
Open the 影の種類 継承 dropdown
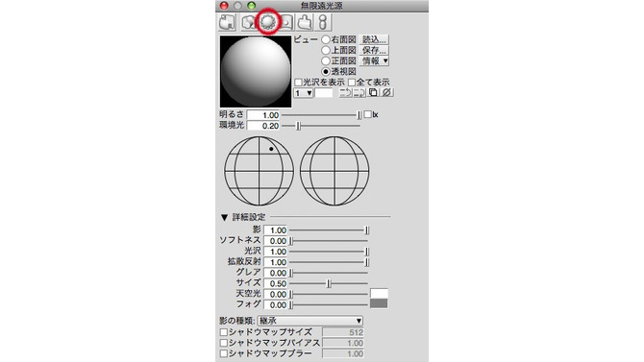310,321
